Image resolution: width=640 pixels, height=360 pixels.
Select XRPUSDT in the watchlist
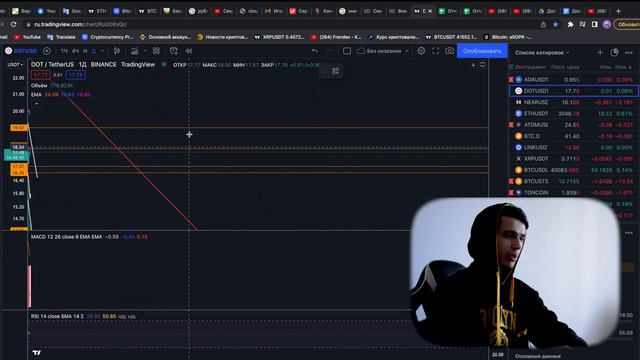pos(573,158)
